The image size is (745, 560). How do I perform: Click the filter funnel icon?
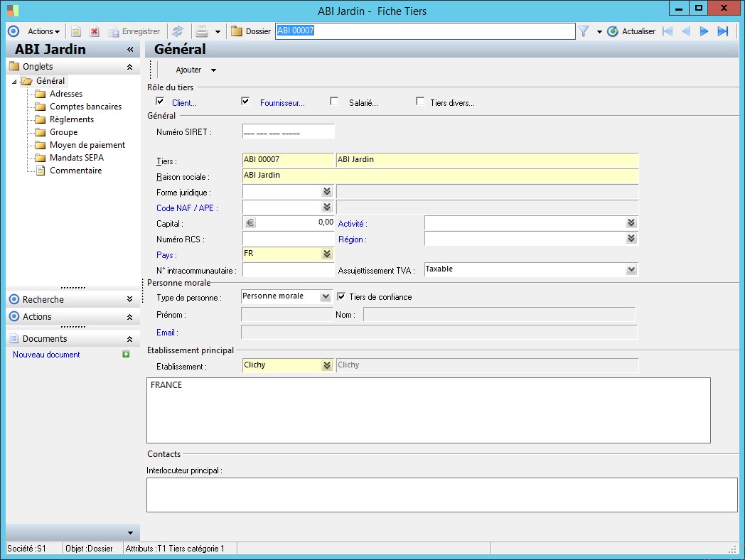point(583,31)
